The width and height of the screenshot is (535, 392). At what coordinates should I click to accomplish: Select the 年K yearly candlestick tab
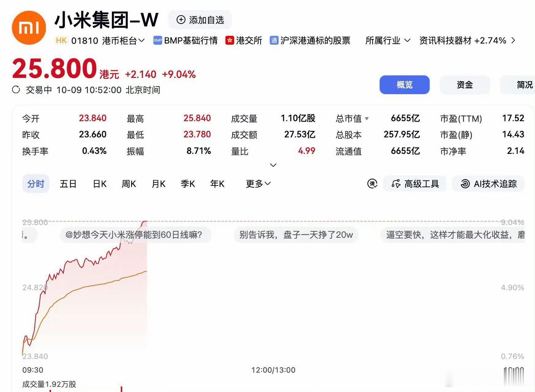pos(217,184)
